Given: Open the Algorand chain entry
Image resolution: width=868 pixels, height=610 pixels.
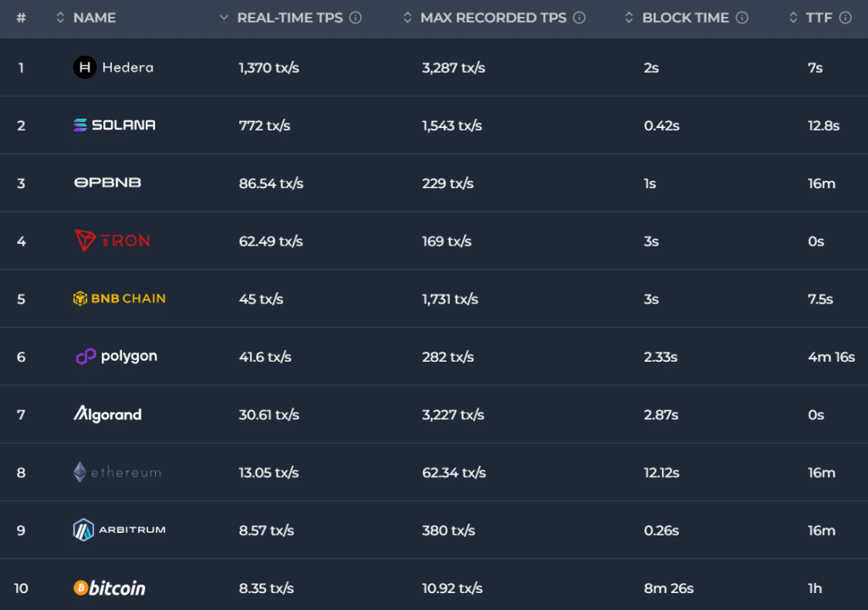Looking at the screenshot, I should point(108,414).
